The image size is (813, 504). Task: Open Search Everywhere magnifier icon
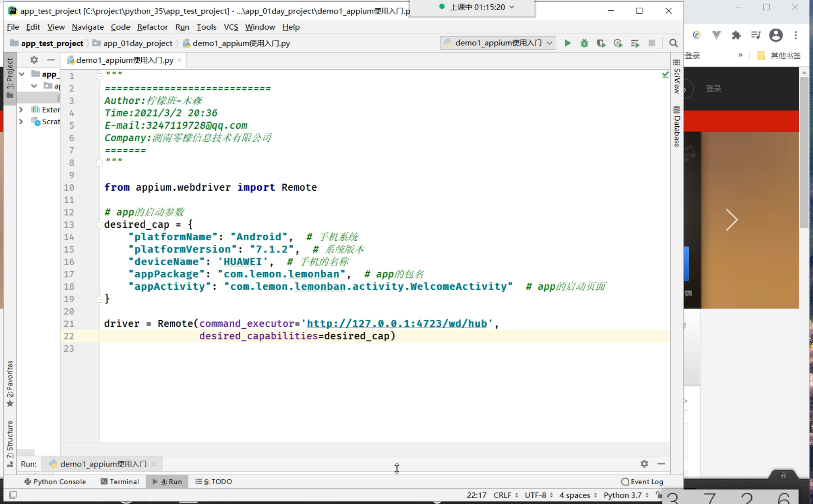(x=673, y=43)
